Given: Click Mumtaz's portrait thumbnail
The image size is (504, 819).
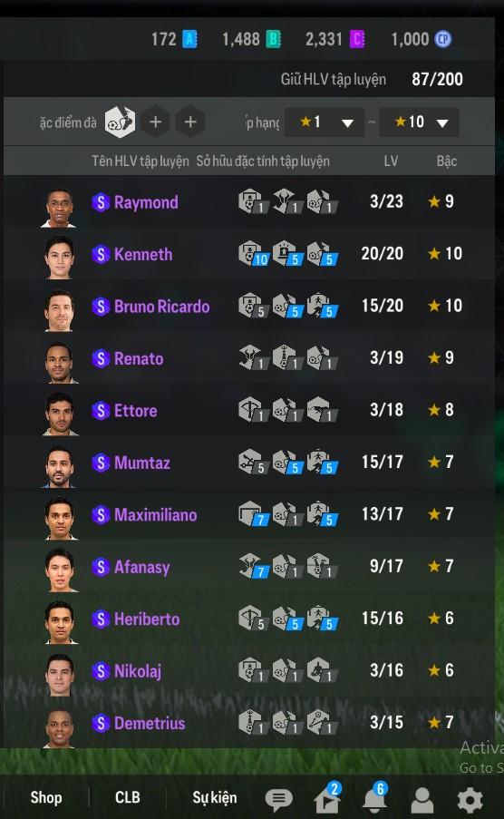Looking at the screenshot, I should pyautogui.click(x=59, y=466).
